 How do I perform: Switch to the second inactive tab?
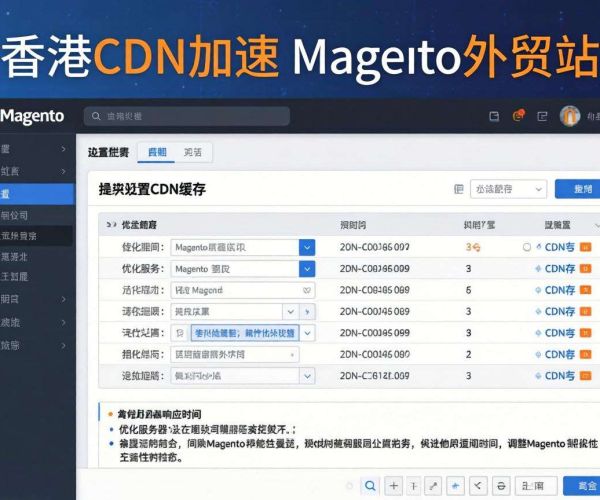[x=192, y=152]
